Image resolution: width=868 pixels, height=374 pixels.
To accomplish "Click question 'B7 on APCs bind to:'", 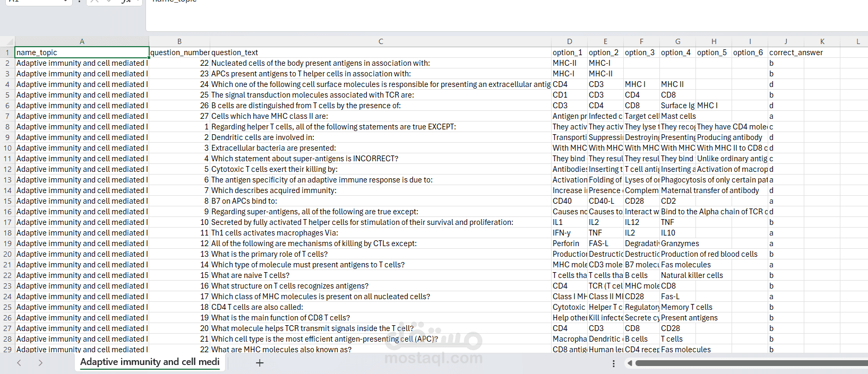I will pos(381,201).
